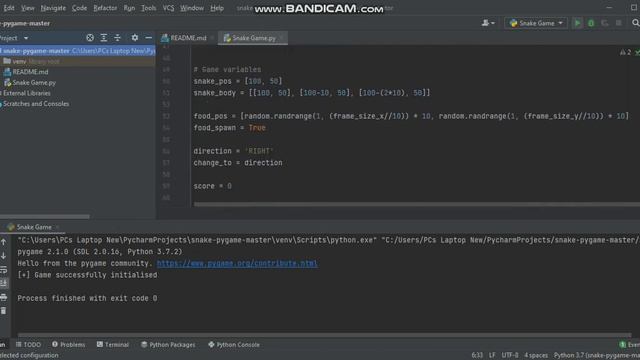This screenshot has width=640, height=360.
Task: Select Snake Game.py in project tree
Action: (x=34, y=82)
